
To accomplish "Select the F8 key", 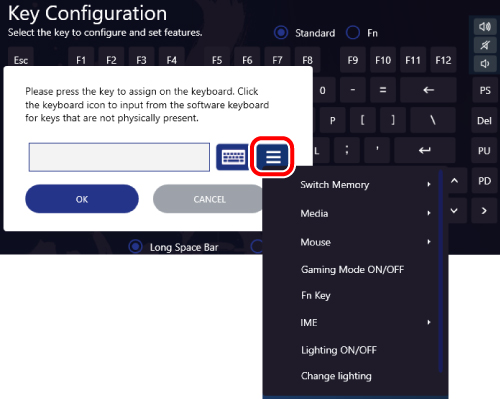I will pos(308,60).
